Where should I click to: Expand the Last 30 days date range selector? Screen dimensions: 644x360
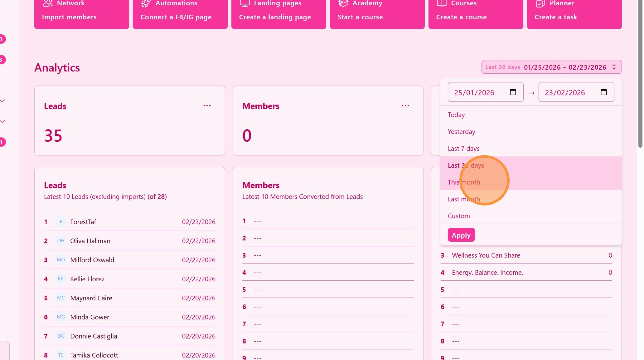[x=551, y=67]
